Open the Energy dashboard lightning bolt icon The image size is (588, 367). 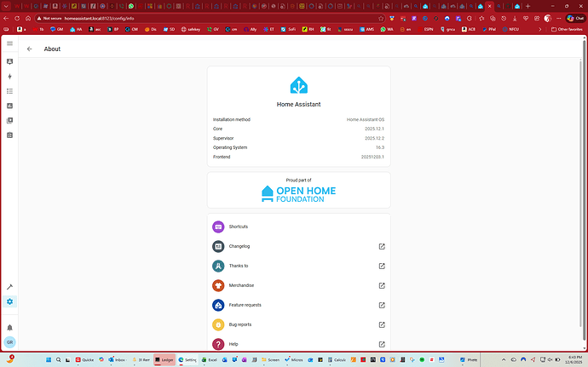click(9, 77)
